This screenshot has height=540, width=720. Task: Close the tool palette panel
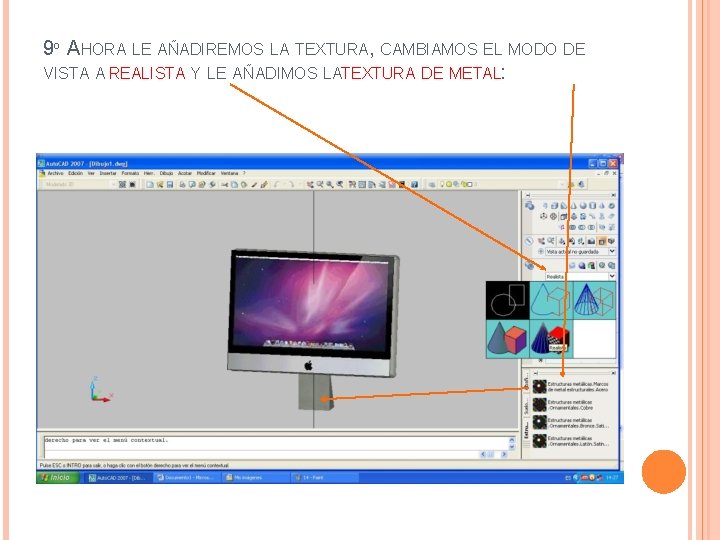[x=613, y=373]
